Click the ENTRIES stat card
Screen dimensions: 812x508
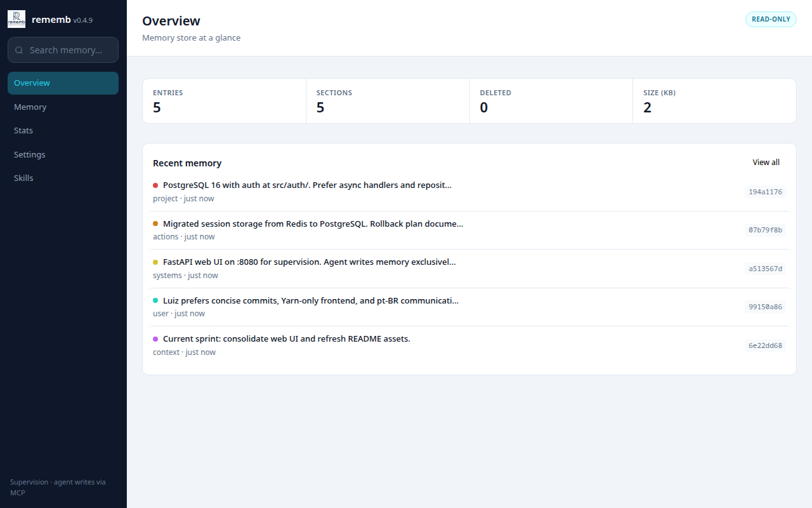tap(225, 101)
